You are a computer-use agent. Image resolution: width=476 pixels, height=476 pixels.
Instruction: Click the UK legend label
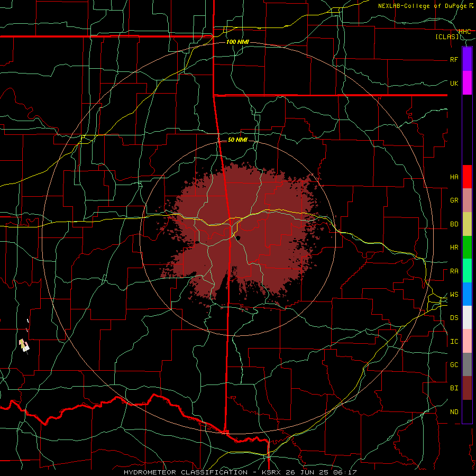click(454, 83)
